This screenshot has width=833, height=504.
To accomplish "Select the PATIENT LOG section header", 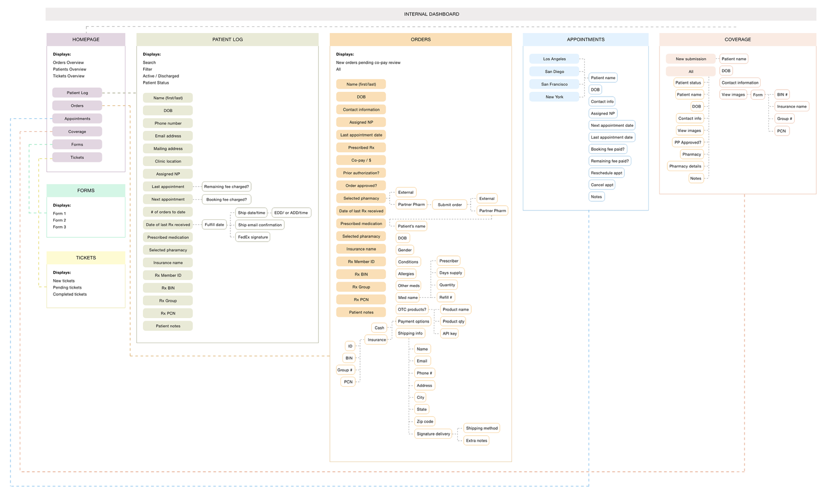I will click(x=227, y=39).
